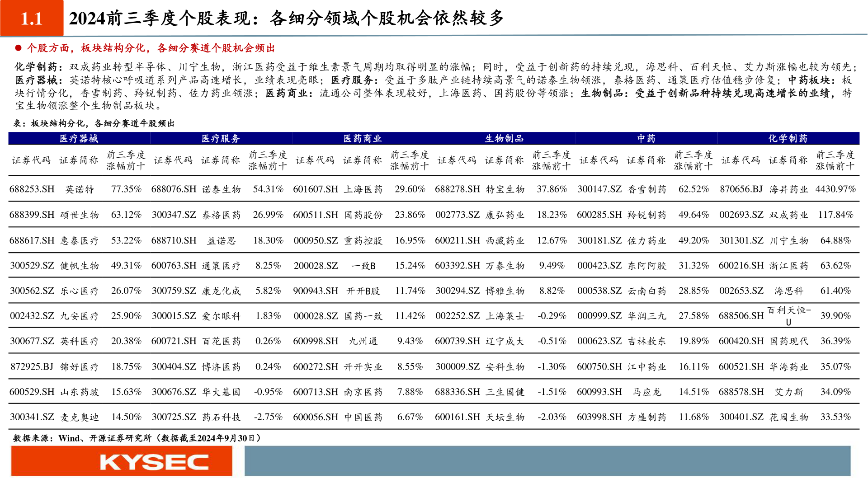Click the 华润三九 name cell
This screenshot has width=868, height=488.
[647, 316]
